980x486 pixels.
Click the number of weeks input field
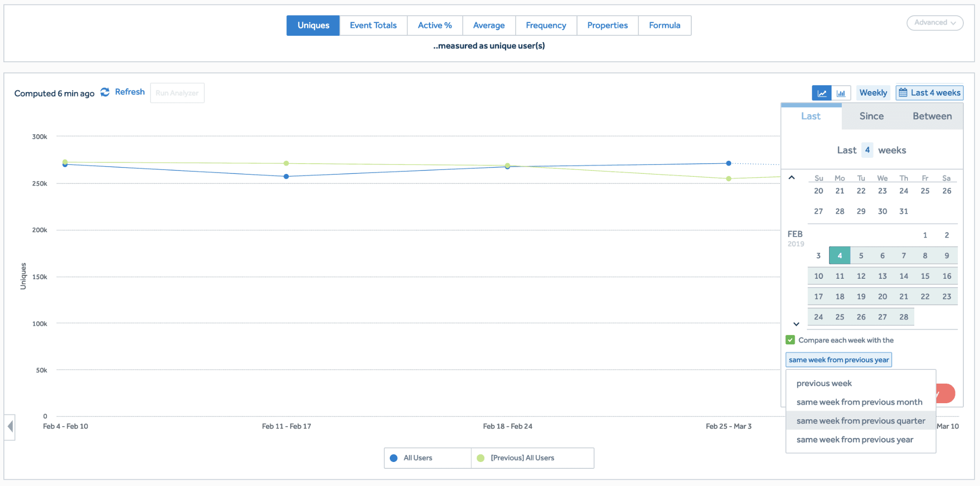coord(867,150)
